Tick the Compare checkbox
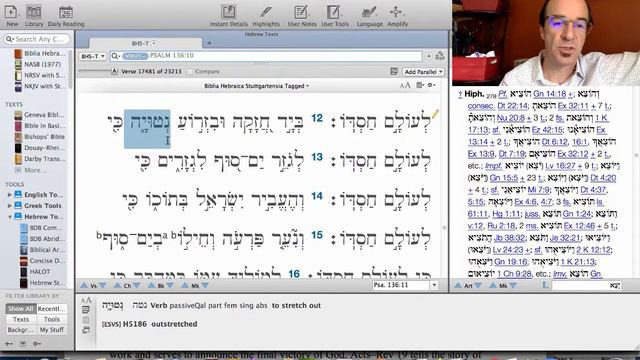Image resolution: width=640 pixels, height=360 pixels. pos(190,71)
